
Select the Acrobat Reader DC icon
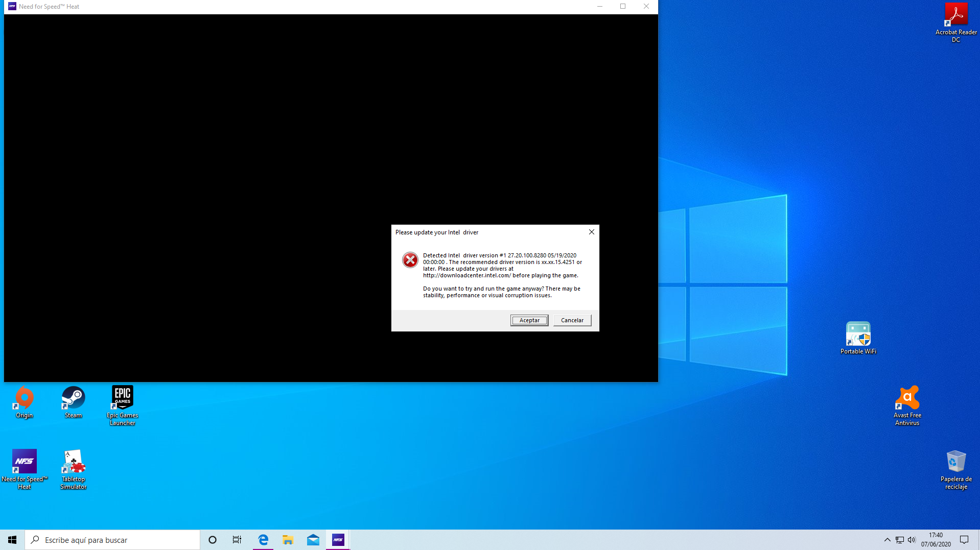[955, 22]
